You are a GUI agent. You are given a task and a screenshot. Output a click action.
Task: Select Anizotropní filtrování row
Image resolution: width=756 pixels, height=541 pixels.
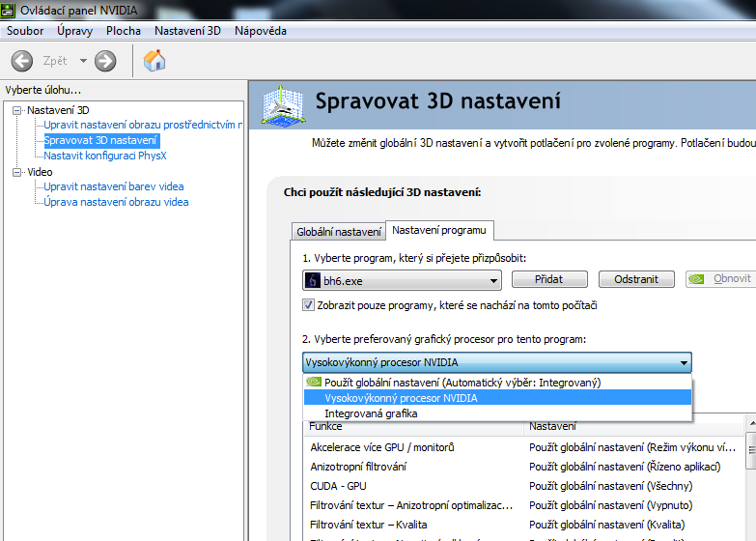pos(523,467)
